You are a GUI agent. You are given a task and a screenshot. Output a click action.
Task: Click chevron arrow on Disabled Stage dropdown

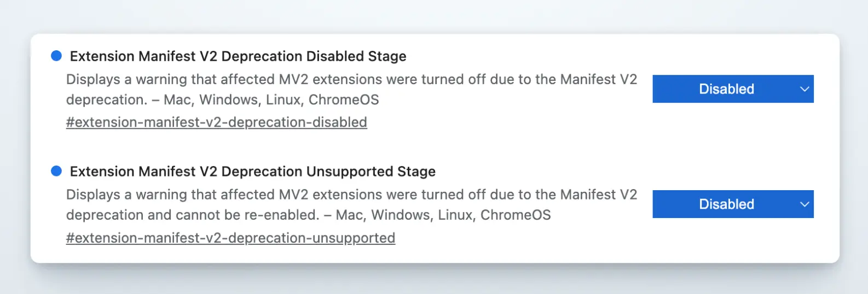pos(804,89)
